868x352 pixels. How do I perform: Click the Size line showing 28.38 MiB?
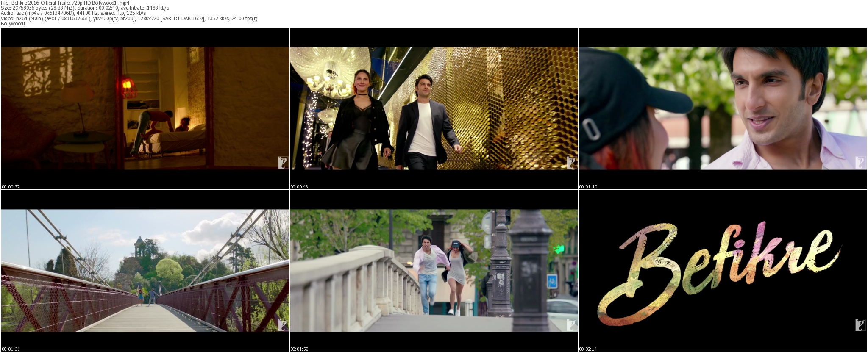tap(85, 8)
